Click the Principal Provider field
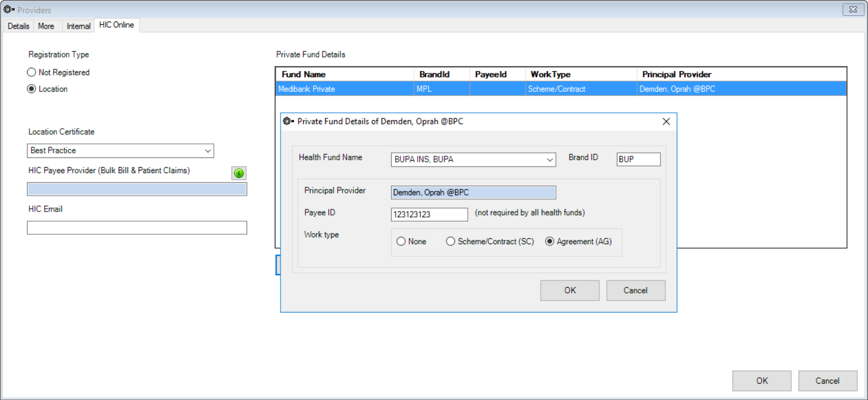 (474, 193)
